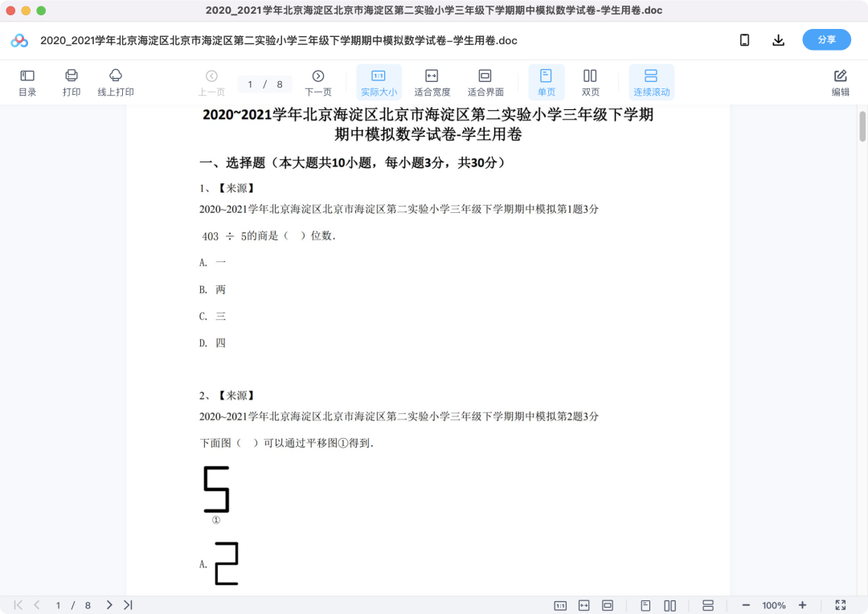Click answer option B. 两
The height and width of the screenshot is (614, 868).
click(x=212, y=289)
